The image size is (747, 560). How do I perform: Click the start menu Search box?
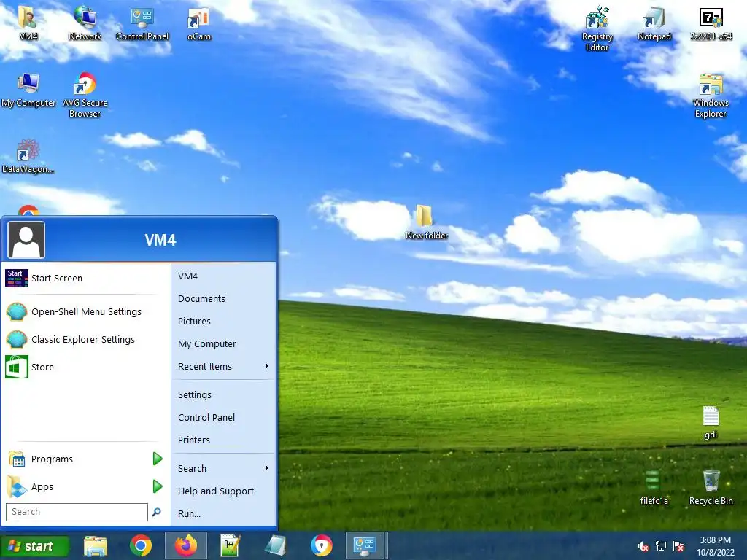77,512
